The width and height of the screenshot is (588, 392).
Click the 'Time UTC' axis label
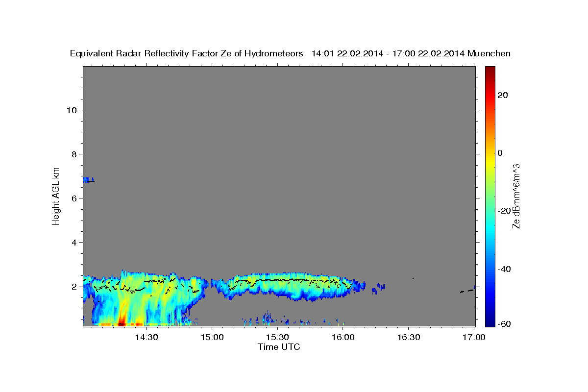(x=279, y=347)
